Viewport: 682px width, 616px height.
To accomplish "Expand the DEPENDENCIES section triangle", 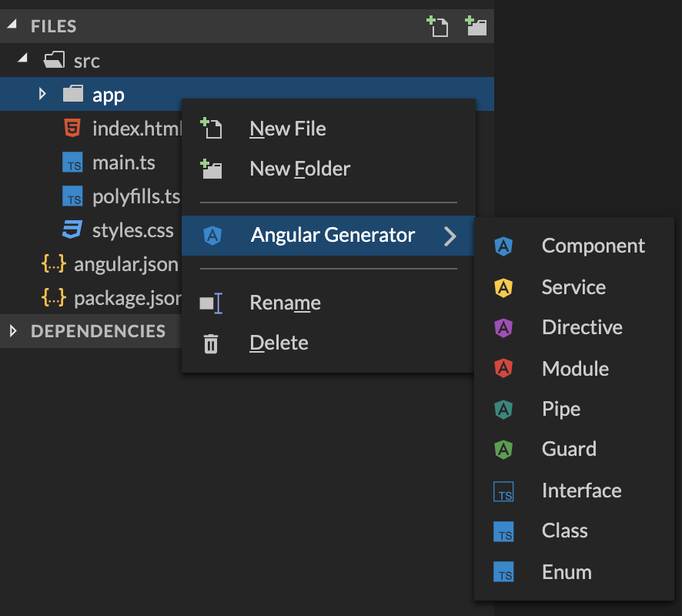I will (x=13, y=331).
